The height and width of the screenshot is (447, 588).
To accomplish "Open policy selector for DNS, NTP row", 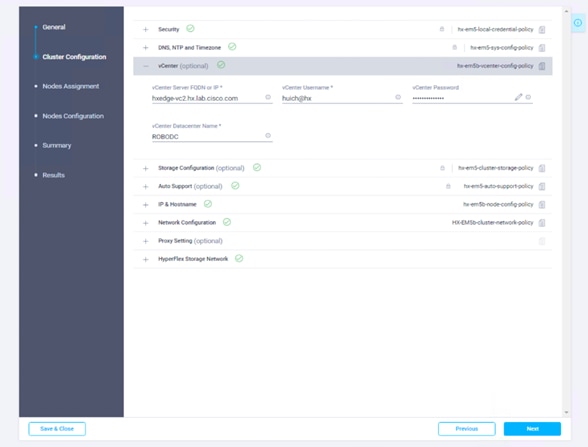I will (x=542, y=48).
